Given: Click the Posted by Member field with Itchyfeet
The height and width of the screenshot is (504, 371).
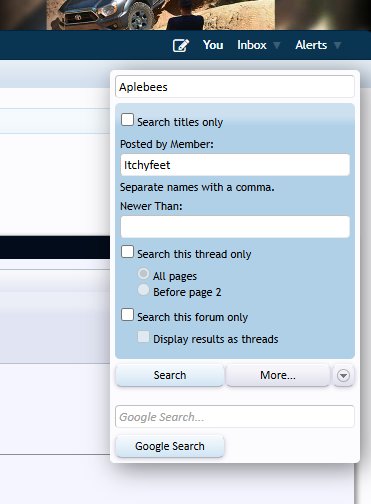Looking at the screenshot, I should click(235, 165).
